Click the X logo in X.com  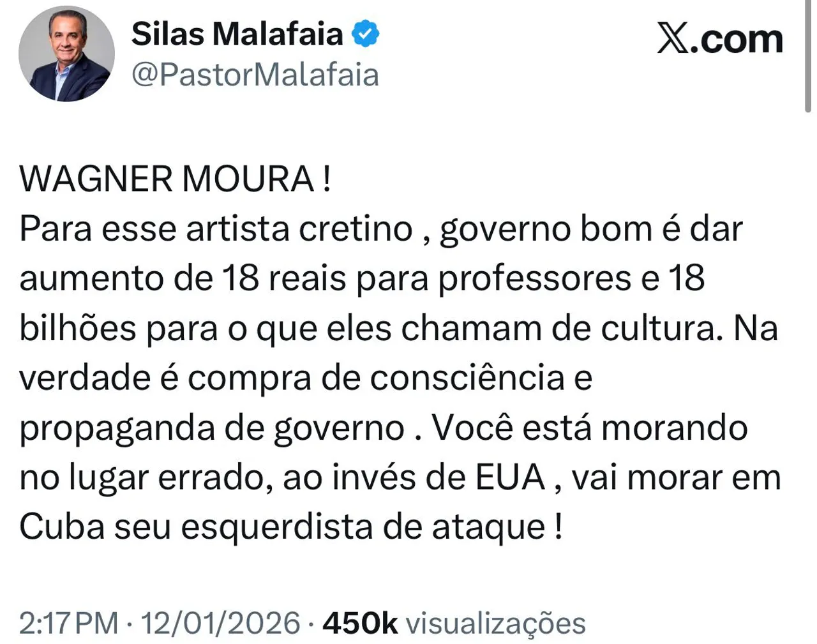[674, 40]
